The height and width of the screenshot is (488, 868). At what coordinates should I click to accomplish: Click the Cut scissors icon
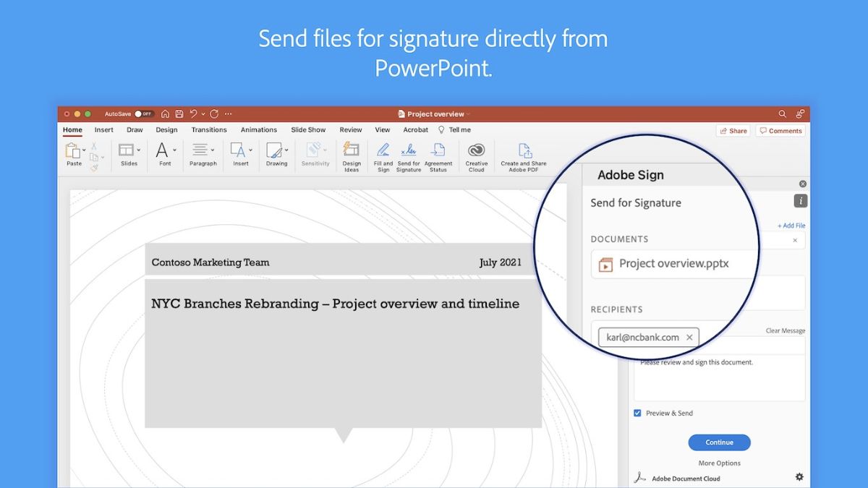(x=94, y=146)
